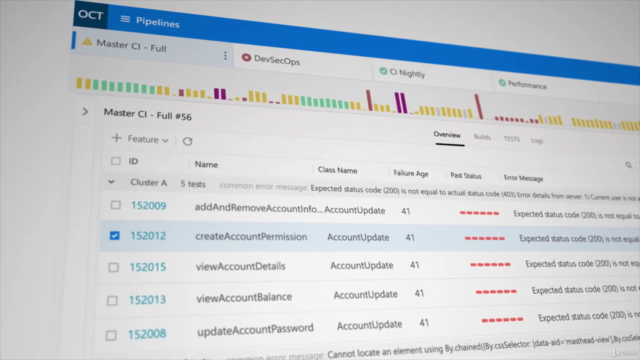Open the search magnifier in the table header
This screenshot has height=360, width=640.
click(629, 165)
